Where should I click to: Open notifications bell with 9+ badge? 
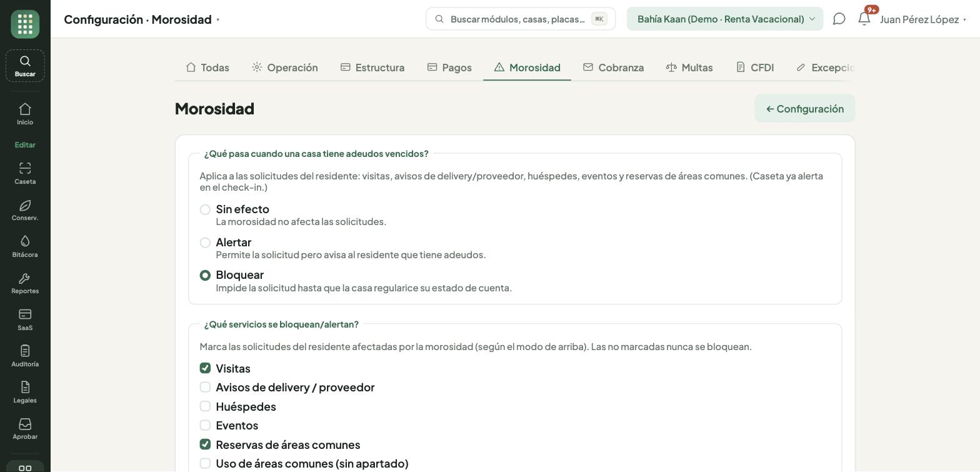pos(864,19)
